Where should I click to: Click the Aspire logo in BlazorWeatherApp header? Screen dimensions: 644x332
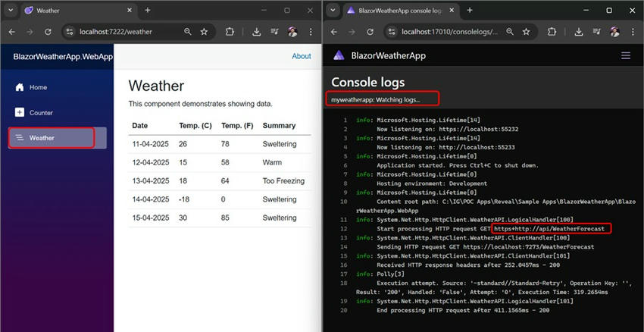[339, 55]
